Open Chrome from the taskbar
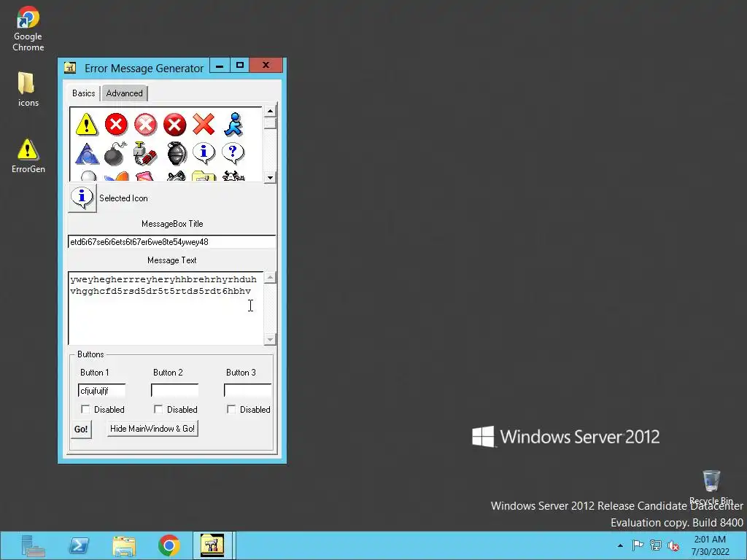Viewport: 747px width, 560px height. click(169, 545)
